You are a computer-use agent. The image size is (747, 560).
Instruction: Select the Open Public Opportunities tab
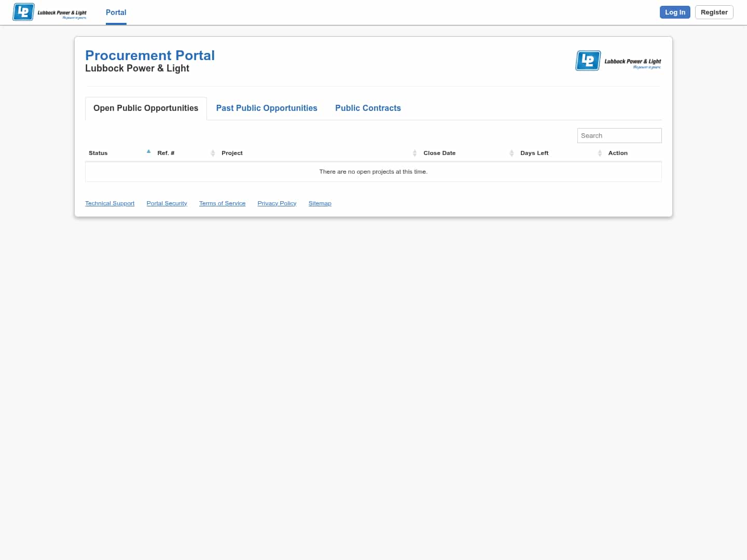(x=146, y=108)
